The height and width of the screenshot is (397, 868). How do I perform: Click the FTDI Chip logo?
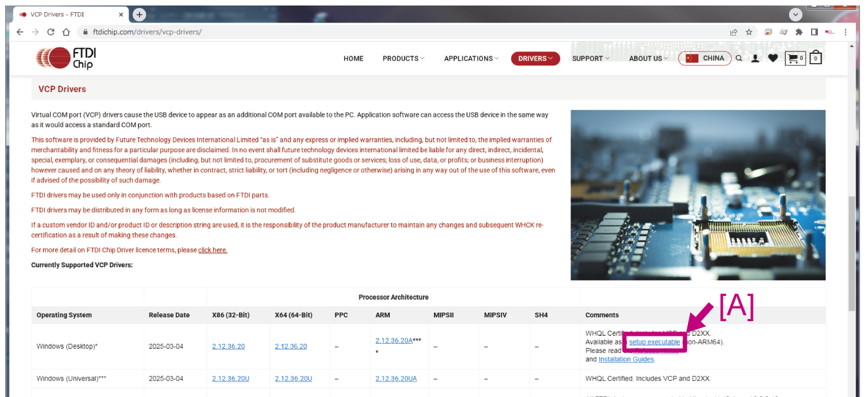point(66,58)
